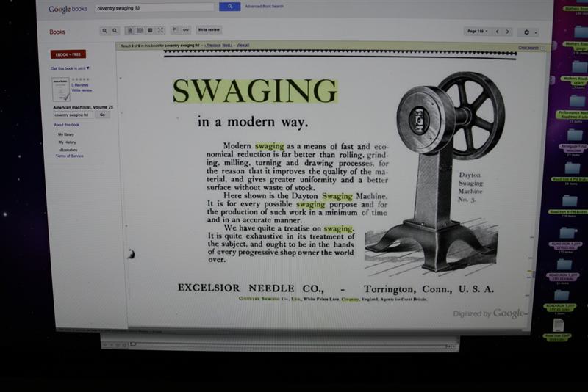588x392 pixels.
Task: Open About this book link
Action: click(66, 125)
